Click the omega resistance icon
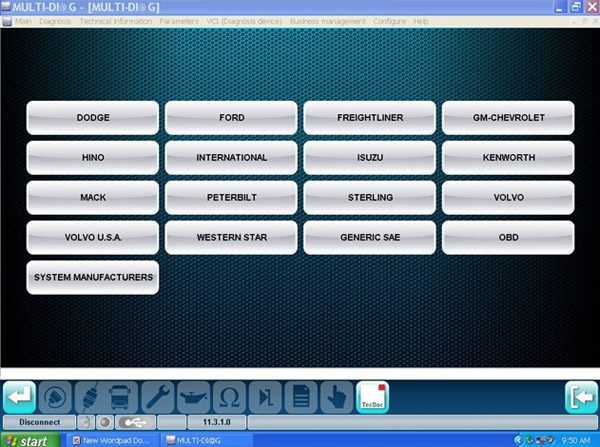 230,397
